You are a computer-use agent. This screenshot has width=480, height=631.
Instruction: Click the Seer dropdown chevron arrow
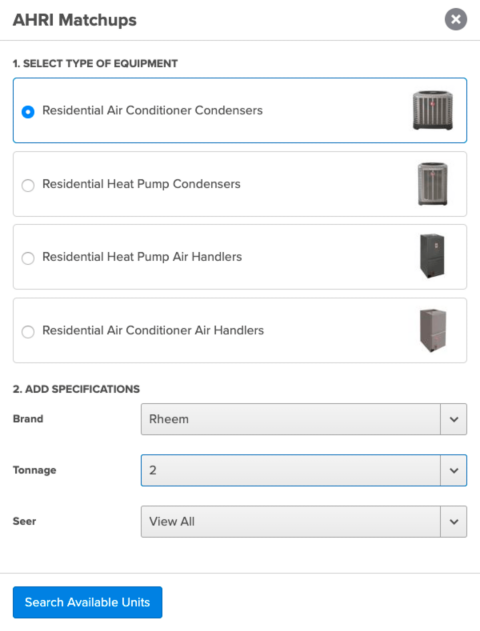tap(454, 522)
